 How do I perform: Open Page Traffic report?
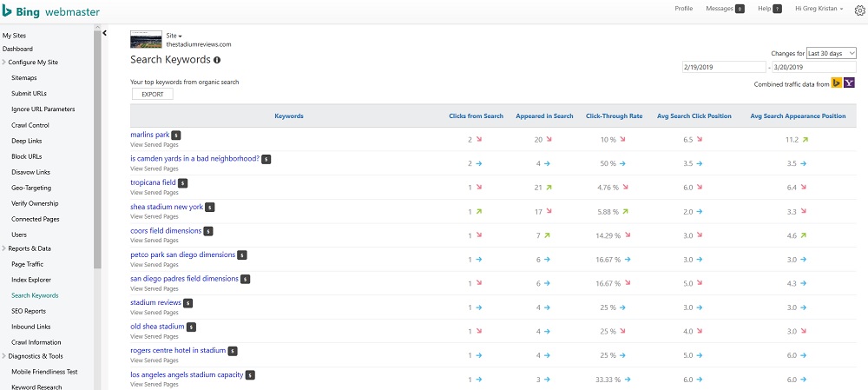(28, 264)
